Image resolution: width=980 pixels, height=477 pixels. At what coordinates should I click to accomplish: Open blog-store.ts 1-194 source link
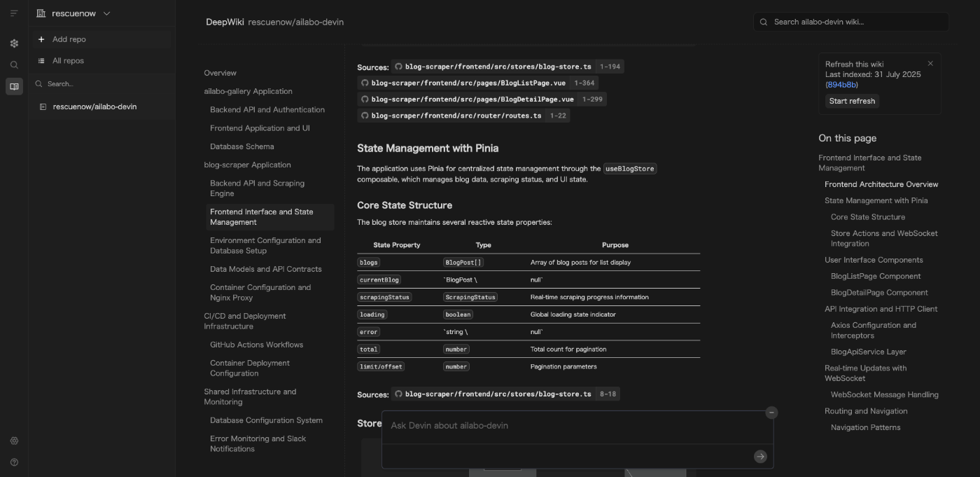pyautogui.click(x=507, y=67)
